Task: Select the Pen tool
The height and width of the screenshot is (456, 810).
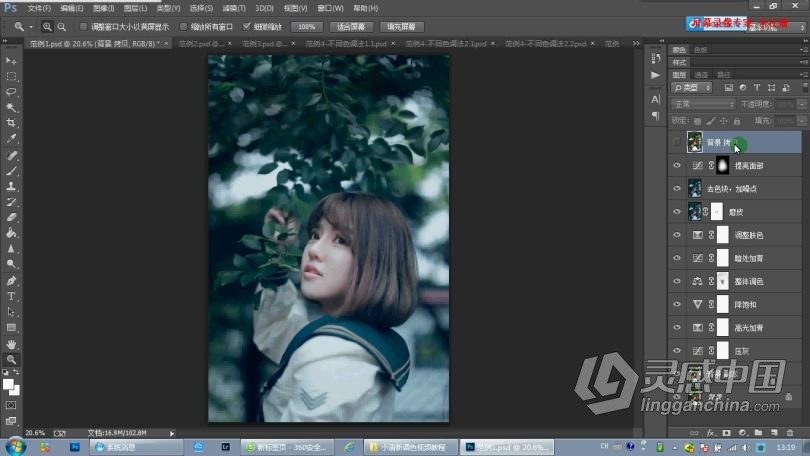Action: click(x=11, y=280)
